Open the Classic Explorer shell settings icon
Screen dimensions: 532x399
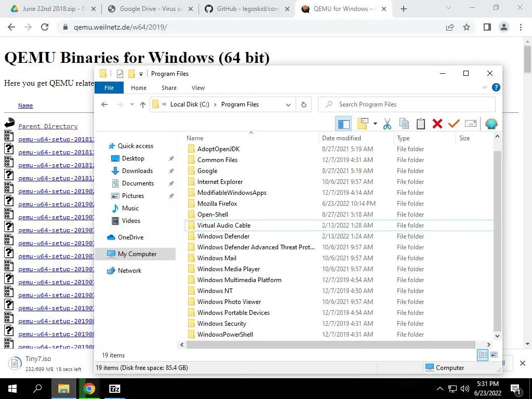491,124
